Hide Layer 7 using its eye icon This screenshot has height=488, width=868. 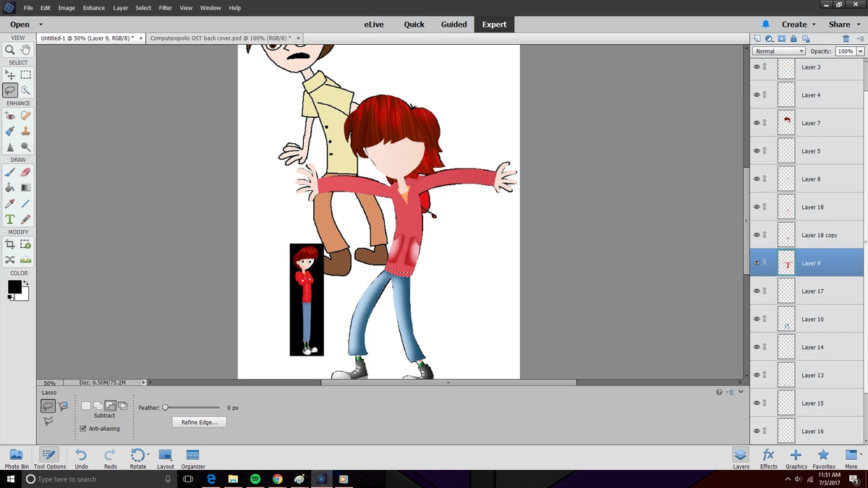[757, 123]
